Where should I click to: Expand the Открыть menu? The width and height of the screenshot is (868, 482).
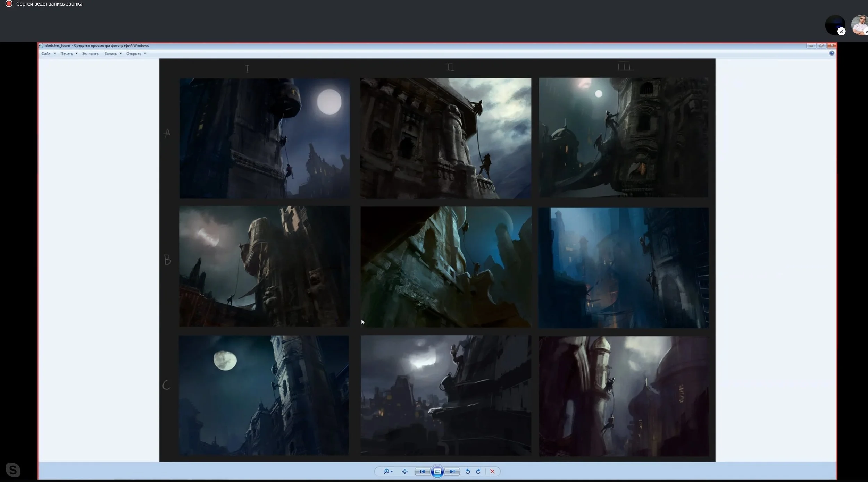(136, 54)
